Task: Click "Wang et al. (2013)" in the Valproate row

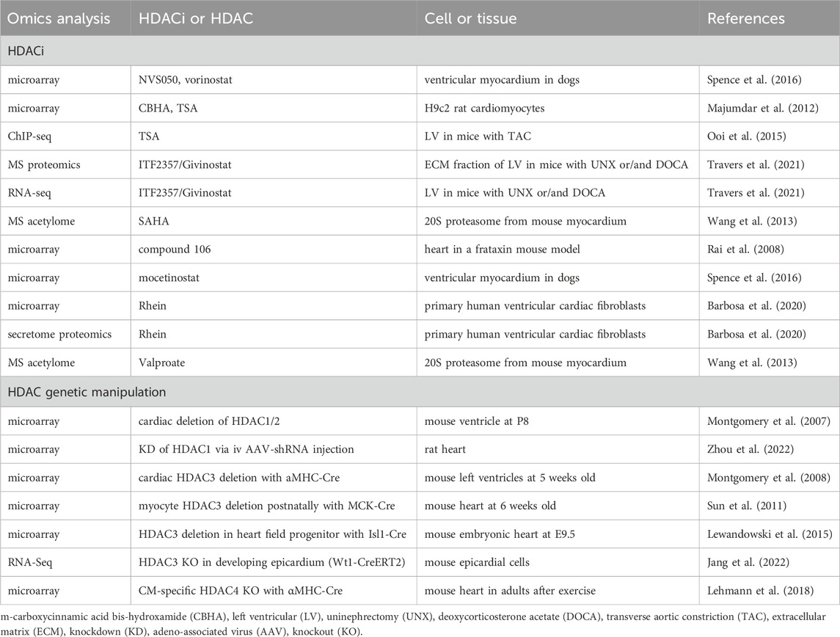Action: coord(752,363)
